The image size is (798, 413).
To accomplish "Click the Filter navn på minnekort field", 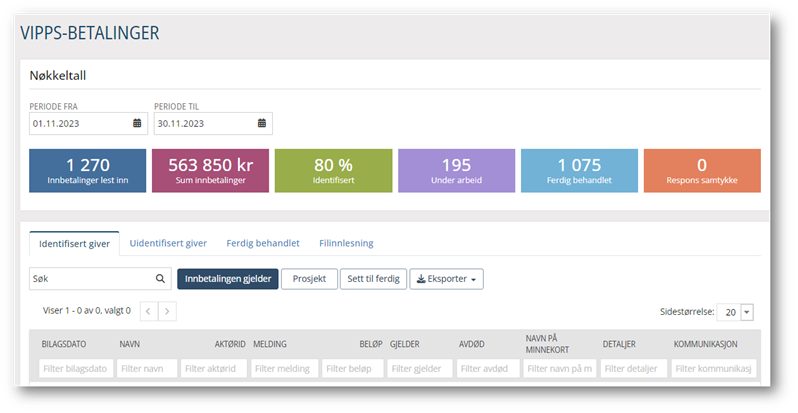I will (x=560, y=368).
